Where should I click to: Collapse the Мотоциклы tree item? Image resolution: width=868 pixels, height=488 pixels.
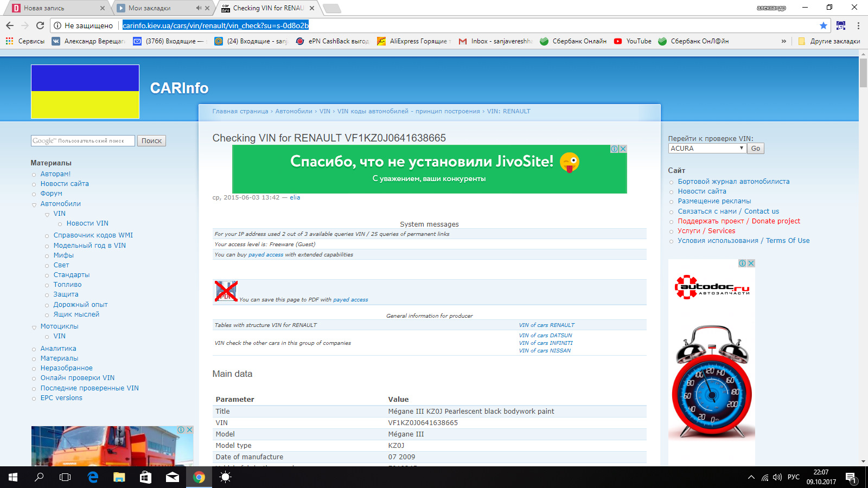[x=34, y=328]
